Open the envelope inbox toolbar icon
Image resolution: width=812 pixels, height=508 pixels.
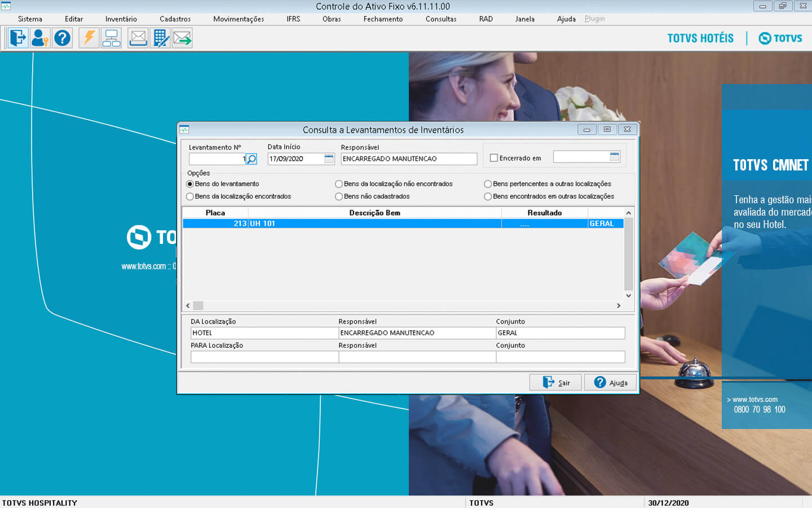[138, 38]
